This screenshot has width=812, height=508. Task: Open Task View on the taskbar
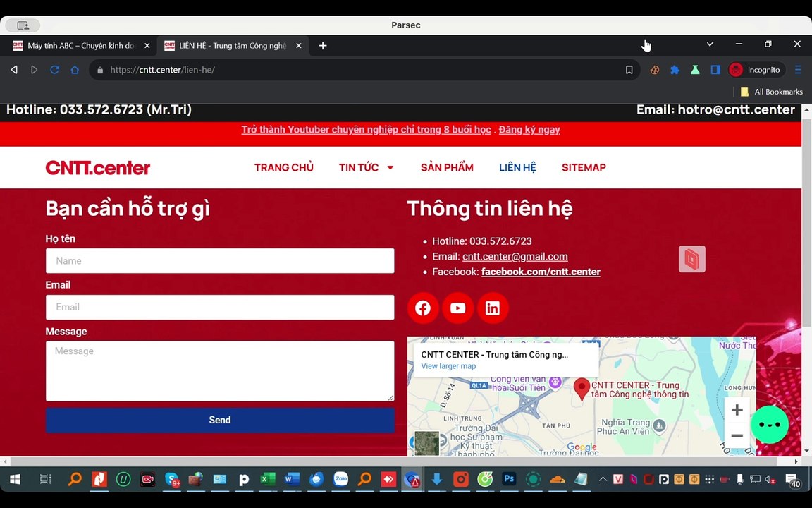click(46, 480)
